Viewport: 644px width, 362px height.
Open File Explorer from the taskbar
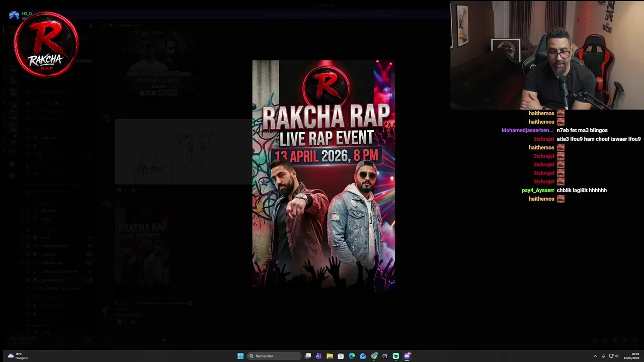330,356
